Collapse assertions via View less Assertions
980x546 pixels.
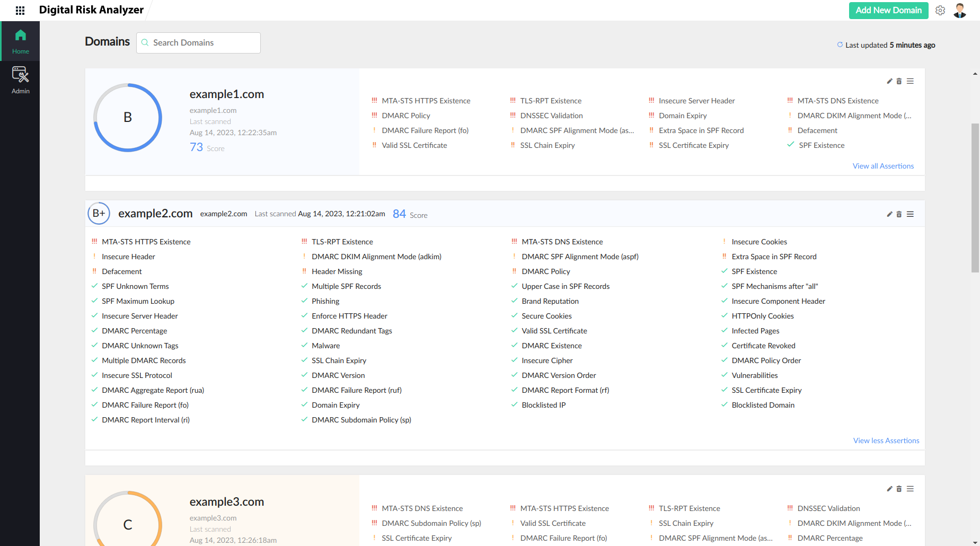pos(886,440)
